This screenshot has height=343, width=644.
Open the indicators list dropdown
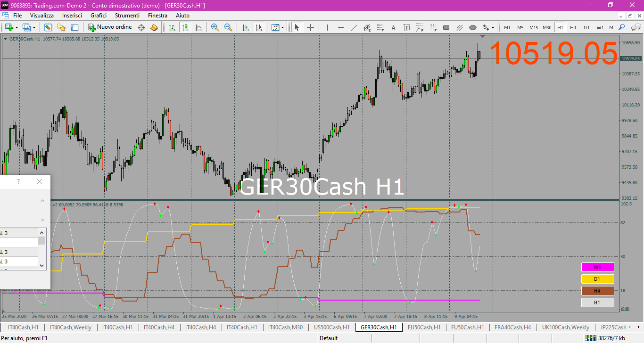pos(278,27)
